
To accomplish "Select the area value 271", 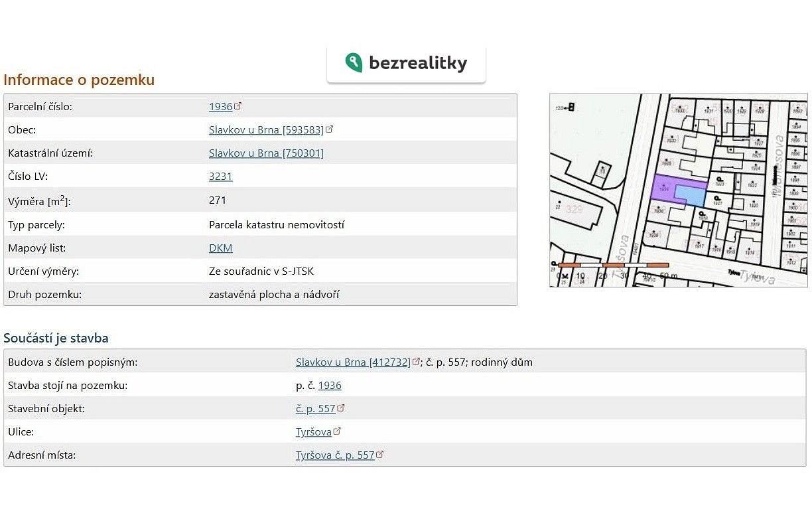I will tap(218, 200).
